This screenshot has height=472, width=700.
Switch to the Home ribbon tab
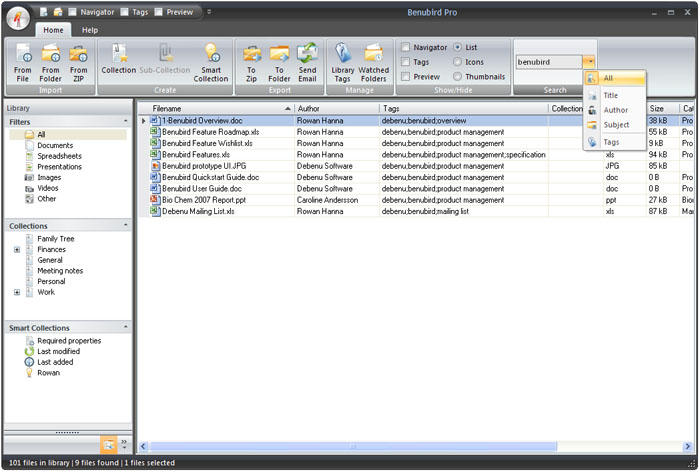(53, 30)
